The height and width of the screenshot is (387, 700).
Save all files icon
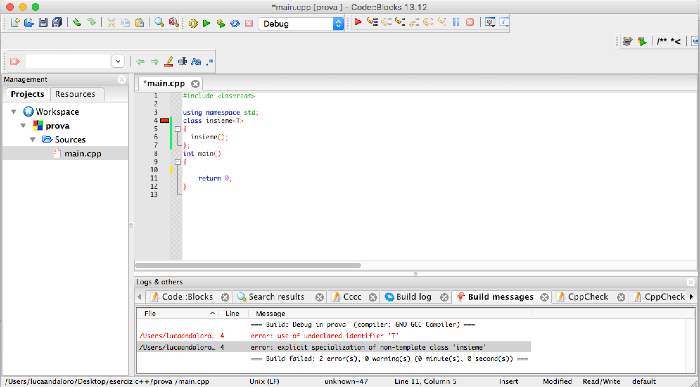(x=57, y=23)
